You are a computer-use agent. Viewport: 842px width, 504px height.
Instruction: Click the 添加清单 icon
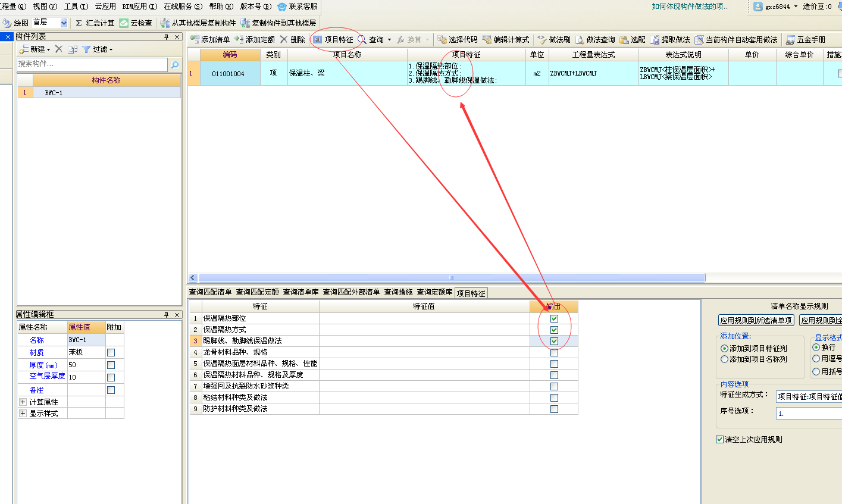195,39
